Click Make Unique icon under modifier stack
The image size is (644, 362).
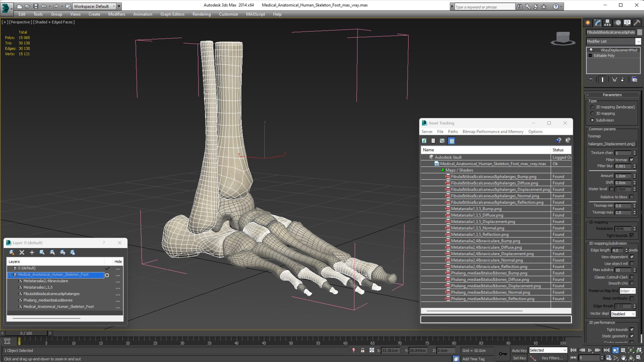click(614, 79)
